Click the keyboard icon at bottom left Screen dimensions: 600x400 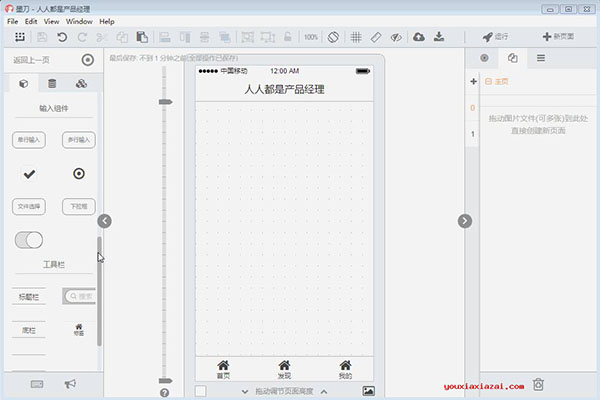37,384
